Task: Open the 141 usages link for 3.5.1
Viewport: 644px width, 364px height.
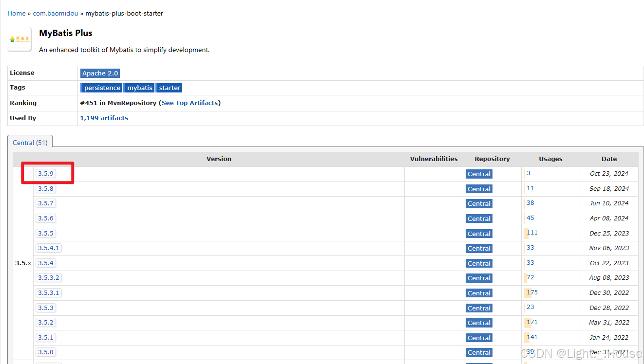Action: (532, 337)
